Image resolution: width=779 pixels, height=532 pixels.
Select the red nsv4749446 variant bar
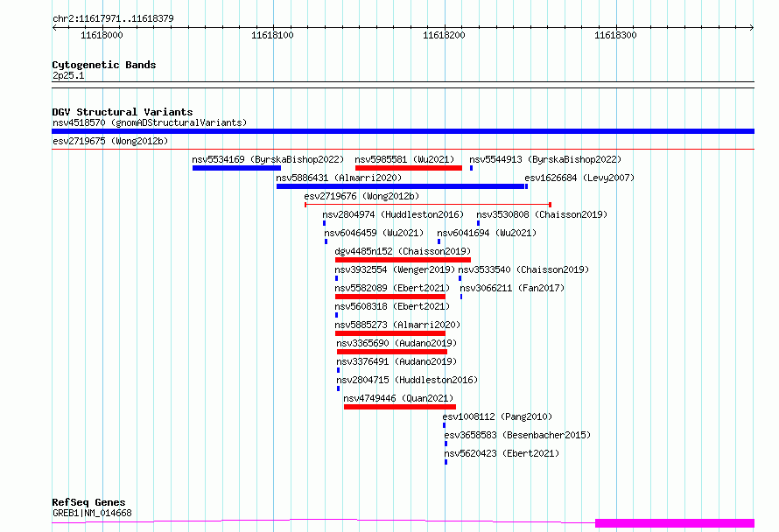[400, 407]
